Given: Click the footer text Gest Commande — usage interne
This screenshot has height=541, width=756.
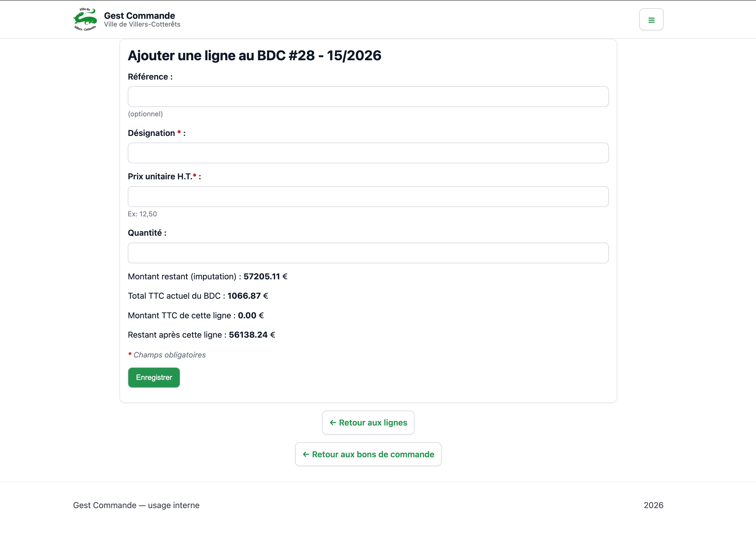Looking at the screenshot, I should pyautogui.click(x=136, y=505).
